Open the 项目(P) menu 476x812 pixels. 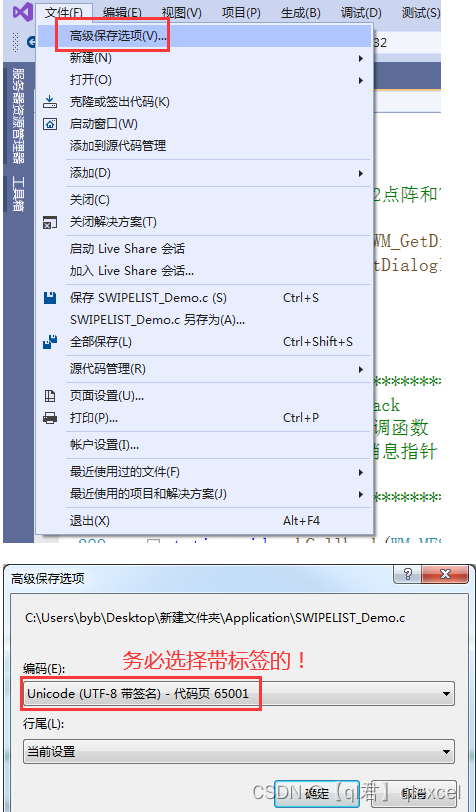pos(241,12)
